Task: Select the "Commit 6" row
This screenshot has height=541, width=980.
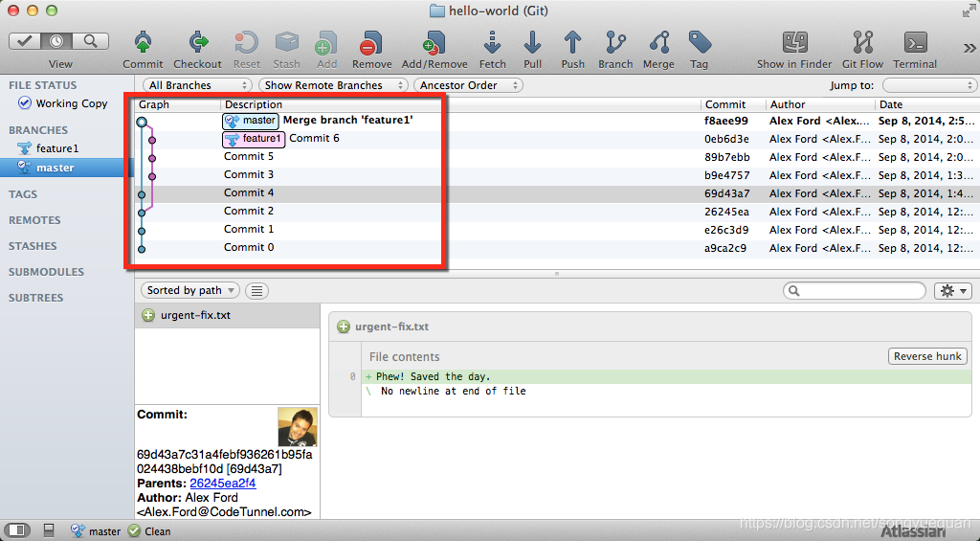Action: (556, 139)
